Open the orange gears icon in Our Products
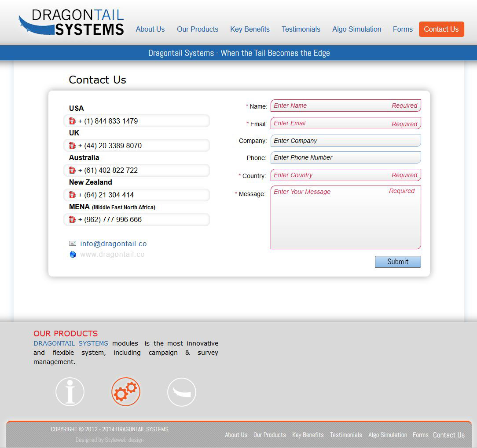The width and height of the screenshot is (477, 448). tap(126, 392)
